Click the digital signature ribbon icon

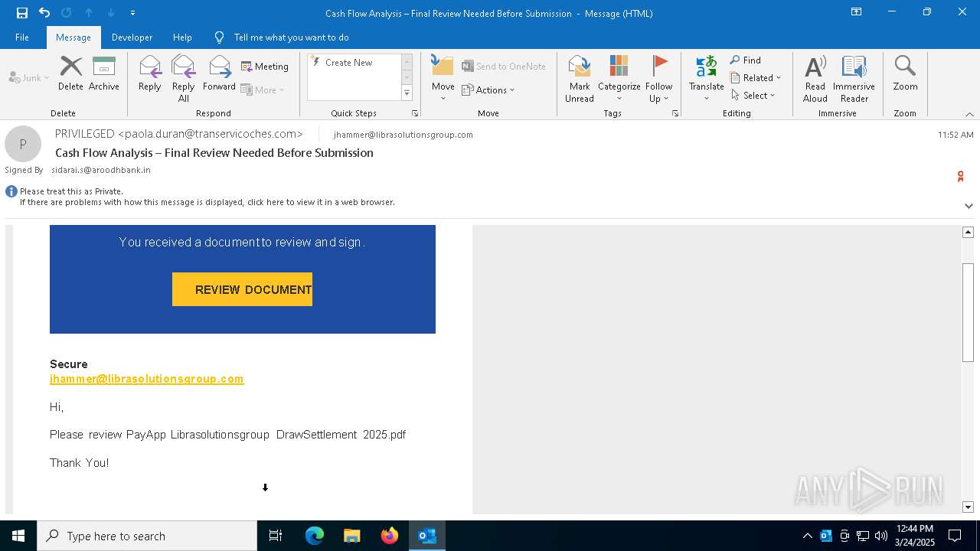(960, 177)
